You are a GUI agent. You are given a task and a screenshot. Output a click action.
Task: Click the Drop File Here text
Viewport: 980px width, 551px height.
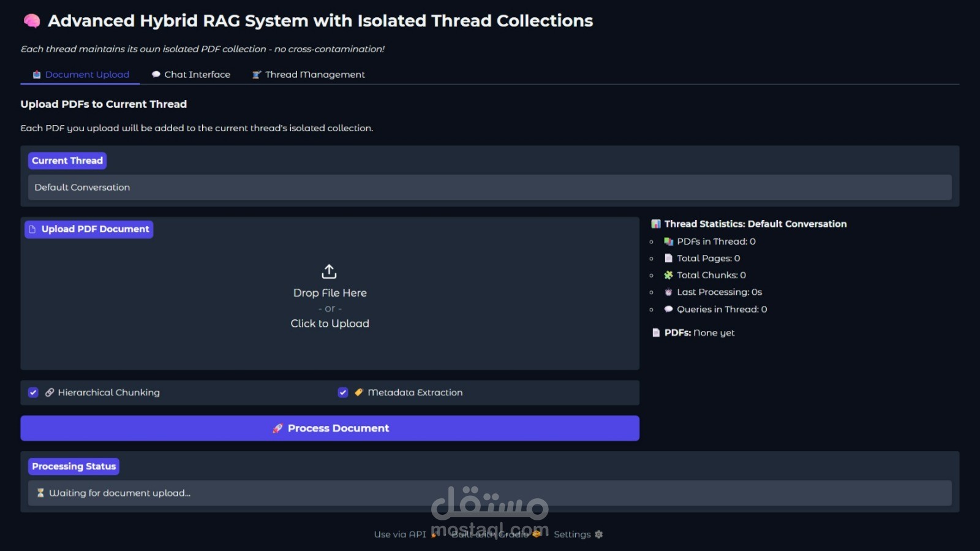[x=330, y=293]
